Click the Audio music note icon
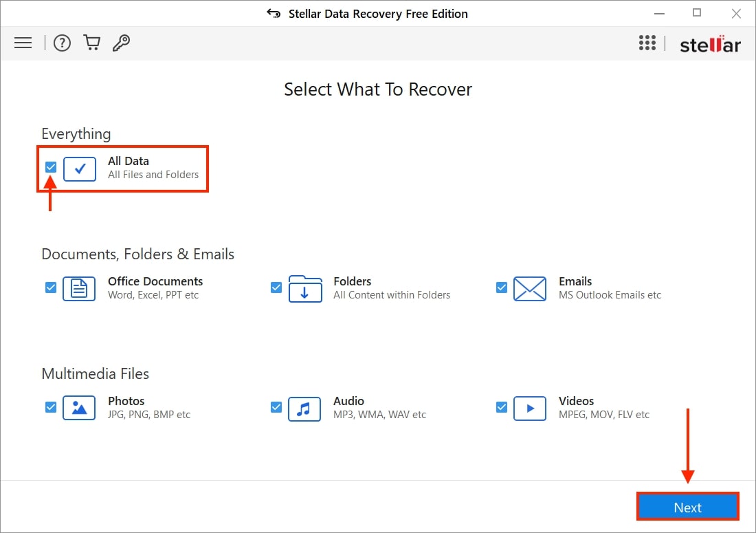The image size is (756, 533). (304, 408)
